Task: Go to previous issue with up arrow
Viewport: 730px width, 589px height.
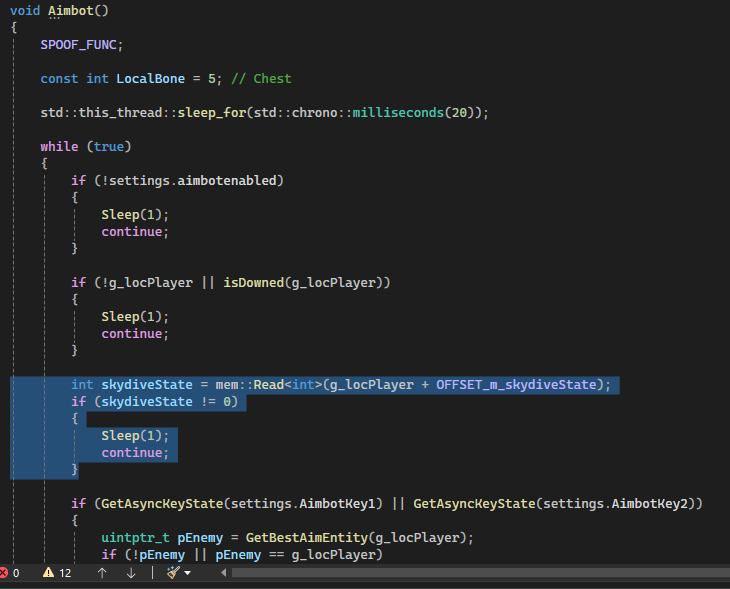Action: [102, 573]
